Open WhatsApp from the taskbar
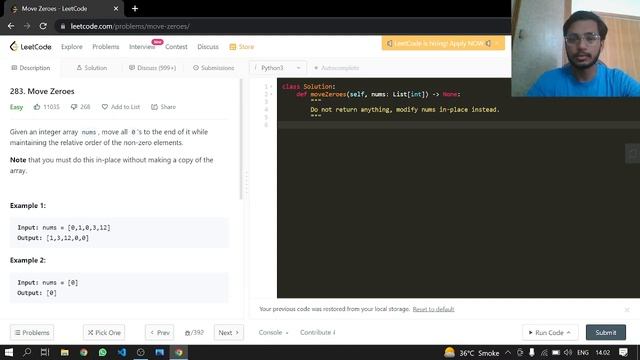 pos(102,352)
